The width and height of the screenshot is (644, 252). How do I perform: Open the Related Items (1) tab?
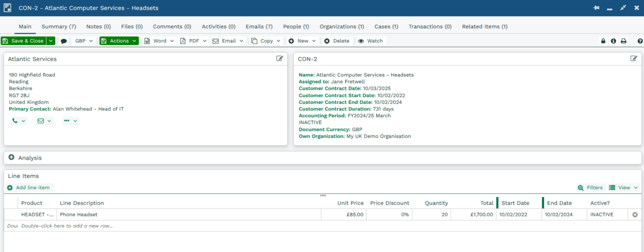pos(485,26)
